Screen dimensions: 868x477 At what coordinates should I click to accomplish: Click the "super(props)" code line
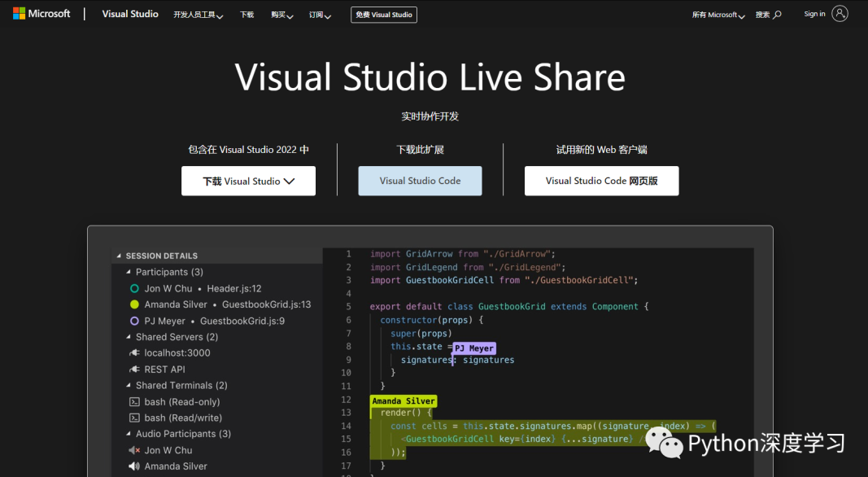click(421, 333)
